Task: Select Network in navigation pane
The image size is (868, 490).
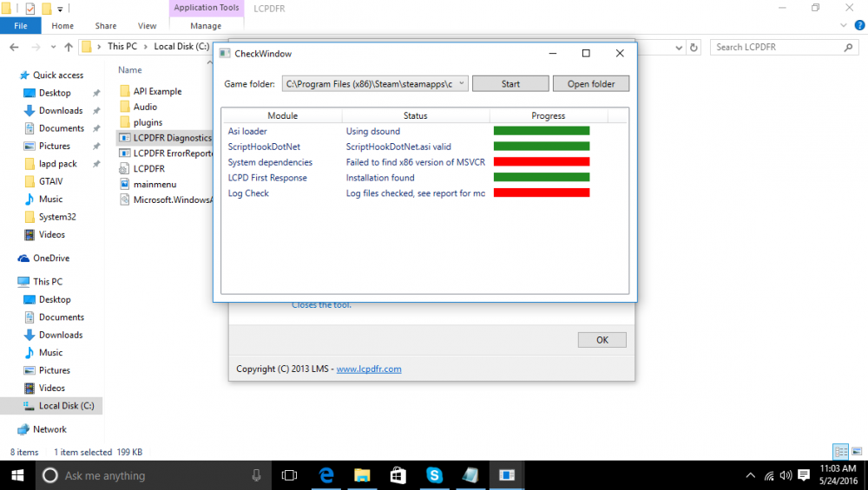Action: 49,429
